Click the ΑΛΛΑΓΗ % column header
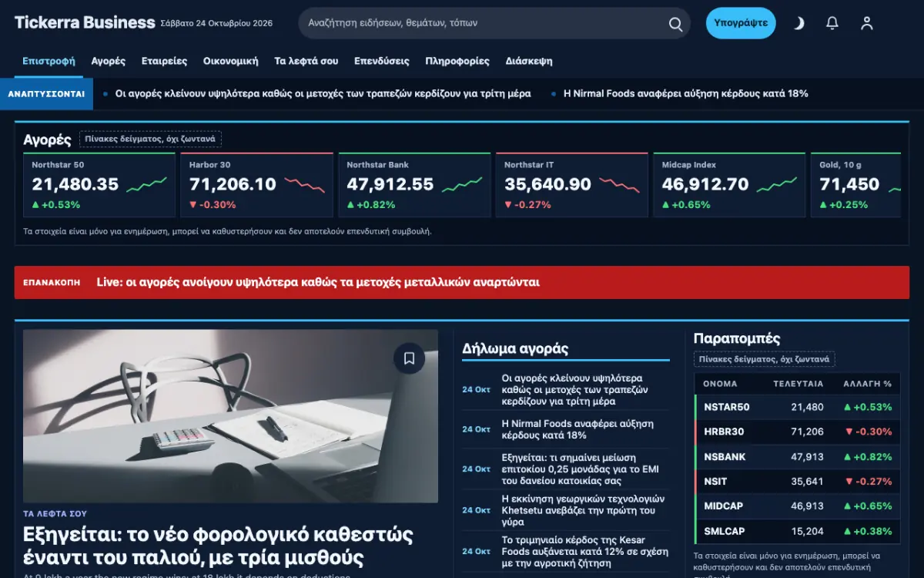Image resolution: width=924 pixels, height=578 pixels. click(x=867, y=384)
